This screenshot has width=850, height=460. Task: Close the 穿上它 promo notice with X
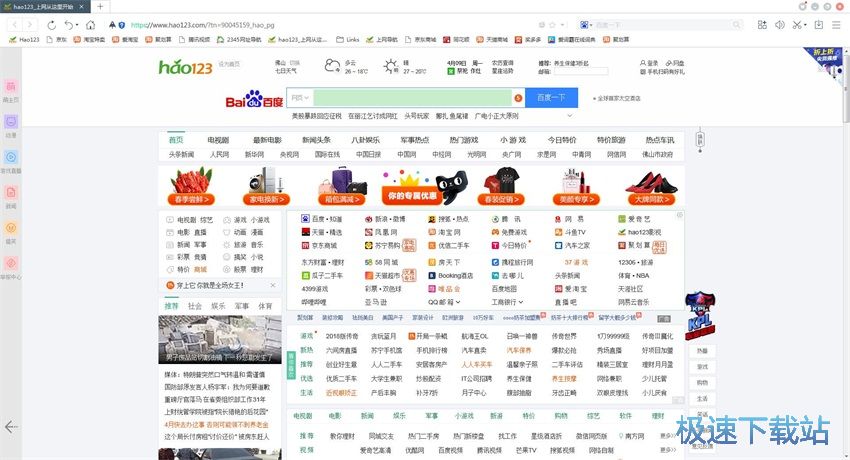(x=273, y=285)
